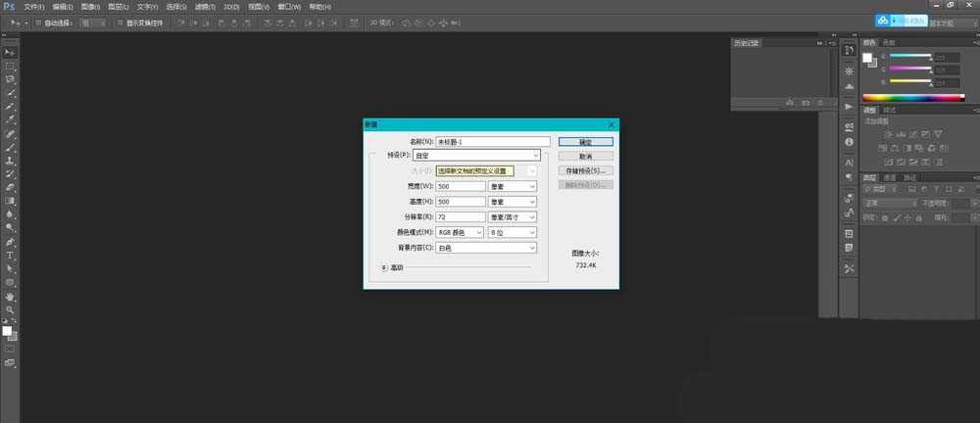Switch to the 色板 tab
The height and width of the screenshot is (423, 980).
pyautogui.click(x=888, y=42)
